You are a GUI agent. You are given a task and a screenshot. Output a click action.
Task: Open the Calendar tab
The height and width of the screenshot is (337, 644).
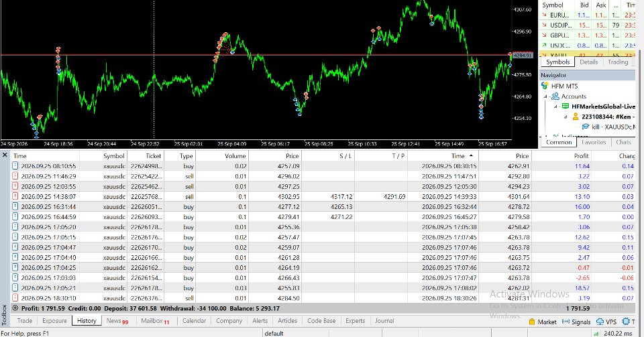(x=195, y=321)
